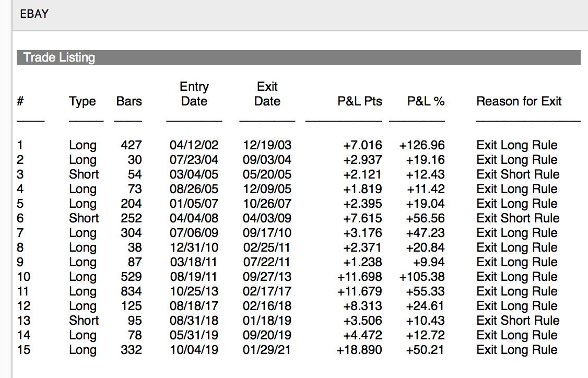Select P&L value +11.679

(x=360, y=291)
